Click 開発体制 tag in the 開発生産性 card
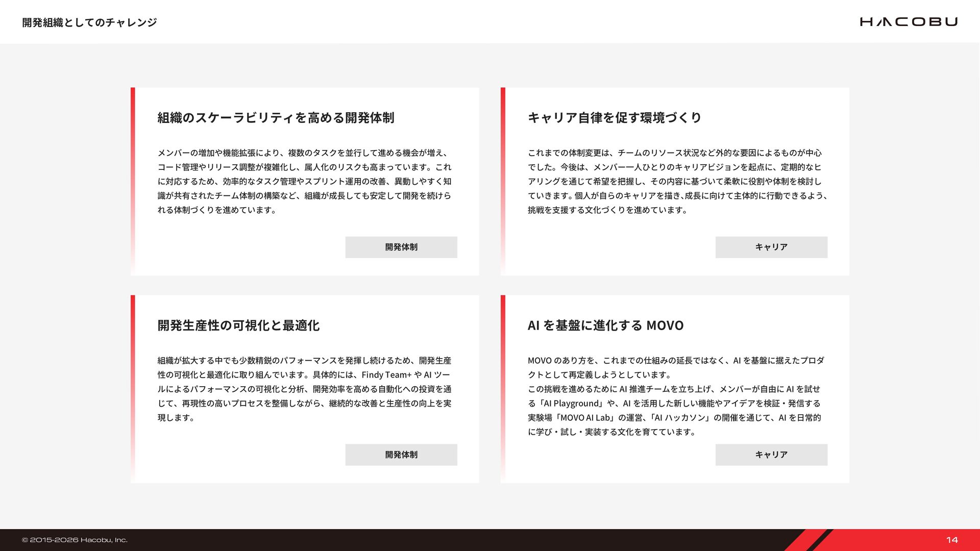This screenshot has width=980, height=551. [x=401, y=455]
